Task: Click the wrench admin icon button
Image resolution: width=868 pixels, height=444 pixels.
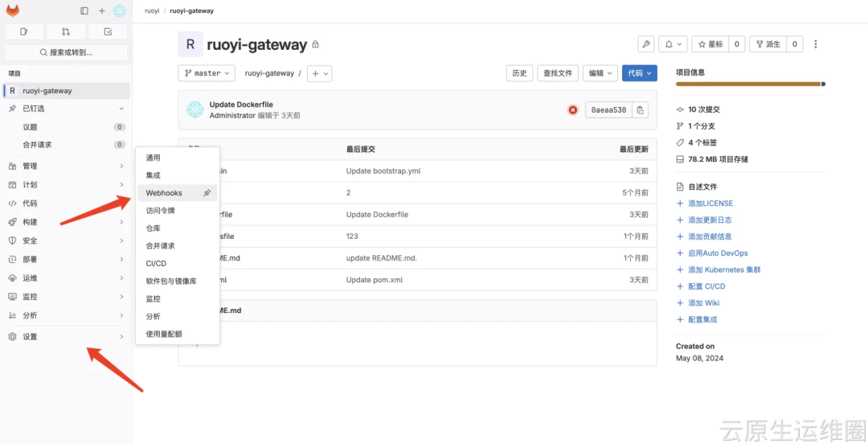Action: coord(646,43)
